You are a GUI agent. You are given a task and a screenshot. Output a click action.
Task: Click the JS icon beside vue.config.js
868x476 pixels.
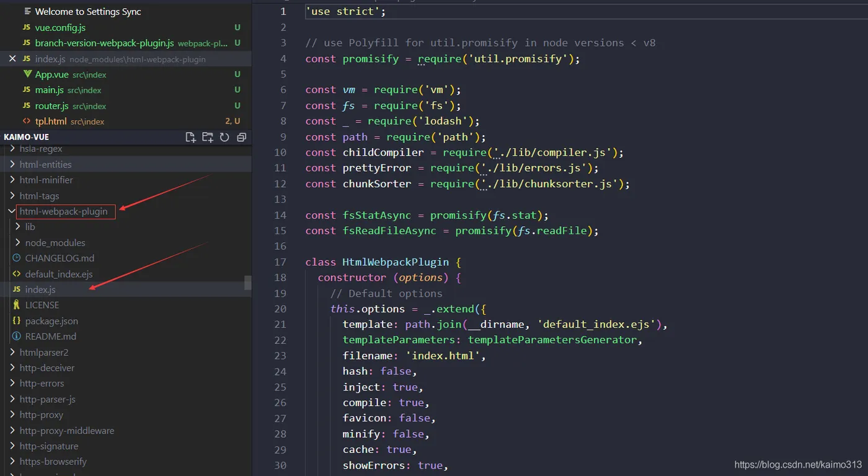tap(26, 27)
